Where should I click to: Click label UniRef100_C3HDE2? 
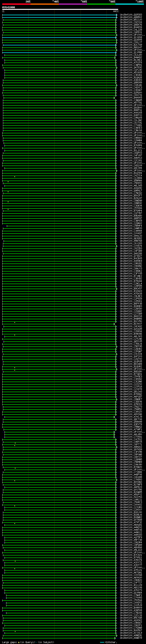point(131,271)
